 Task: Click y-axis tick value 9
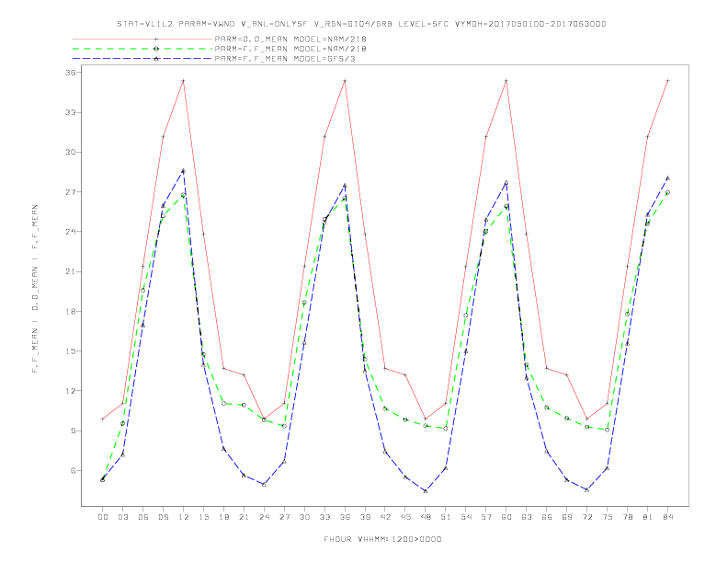click(73, 431)
